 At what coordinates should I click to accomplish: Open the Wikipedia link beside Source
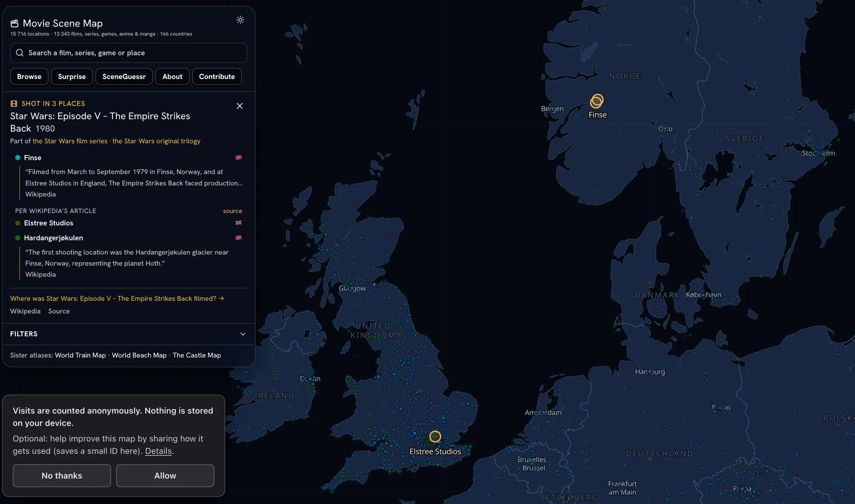[25, 311]
